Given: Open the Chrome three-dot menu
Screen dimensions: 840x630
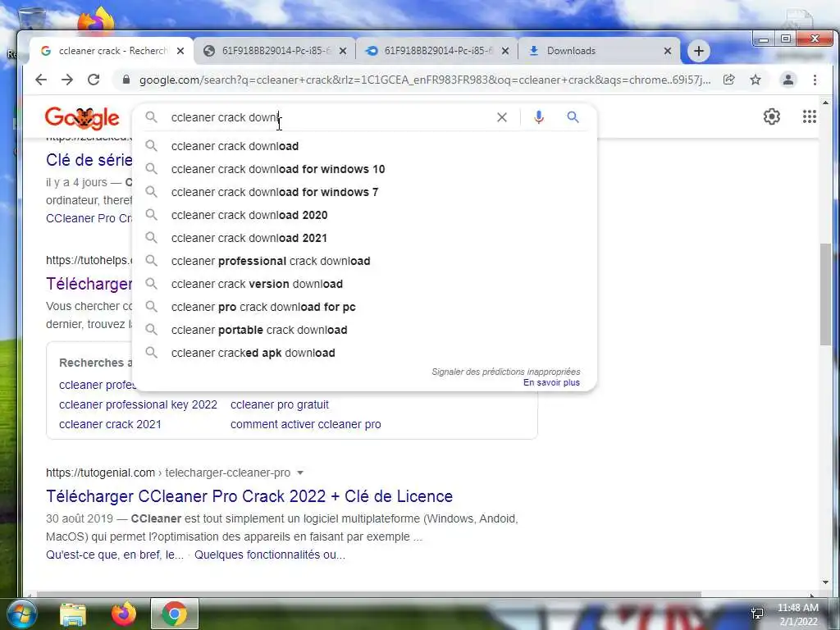Looking at the screenshot, I should point(815,80).
